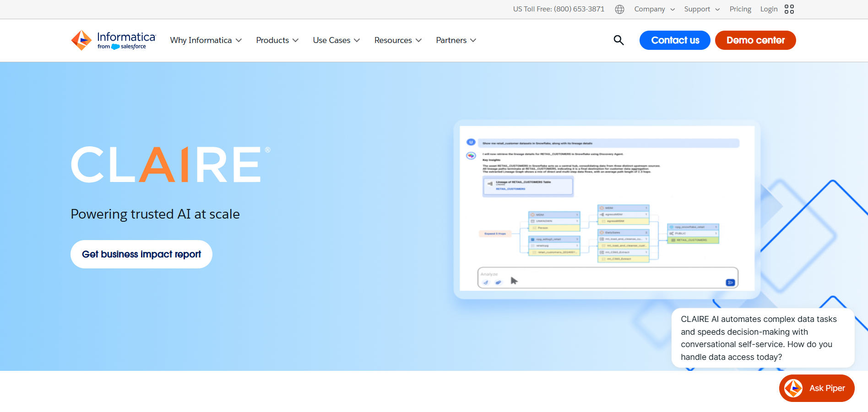Open the Demo center button
The height and width of the screenshot is (412, 868).
click(755, 40)
